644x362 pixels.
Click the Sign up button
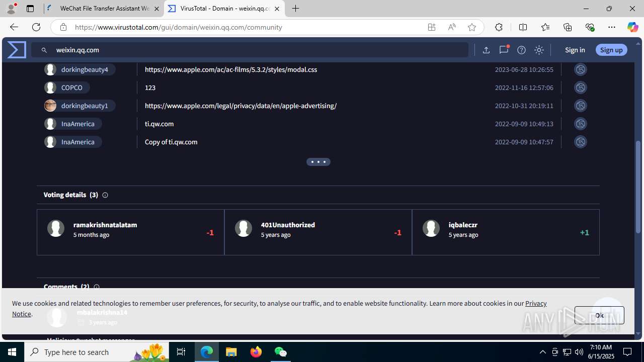611,50
